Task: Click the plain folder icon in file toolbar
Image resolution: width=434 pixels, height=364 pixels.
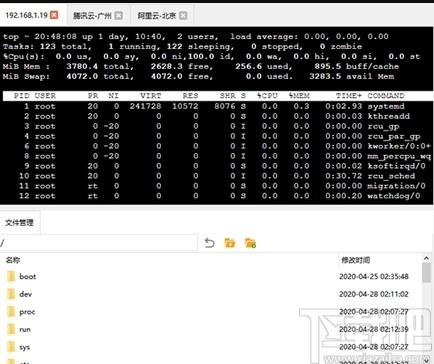Action: coord(230,243)
